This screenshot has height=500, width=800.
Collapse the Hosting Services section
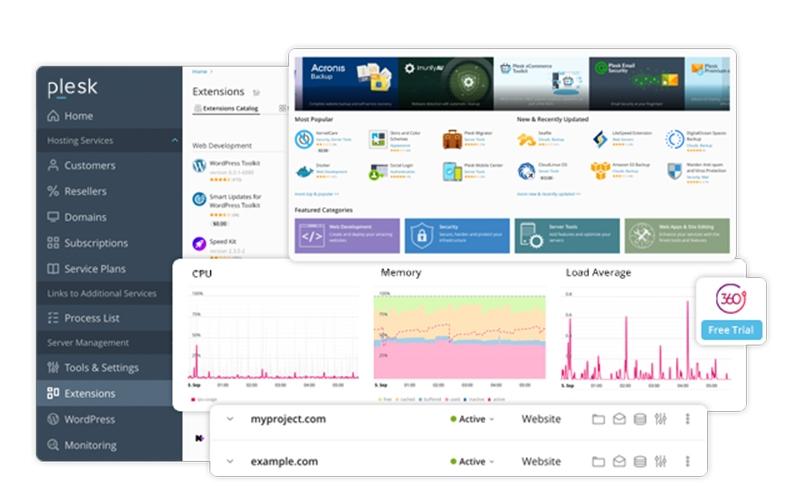coord(174,140)
